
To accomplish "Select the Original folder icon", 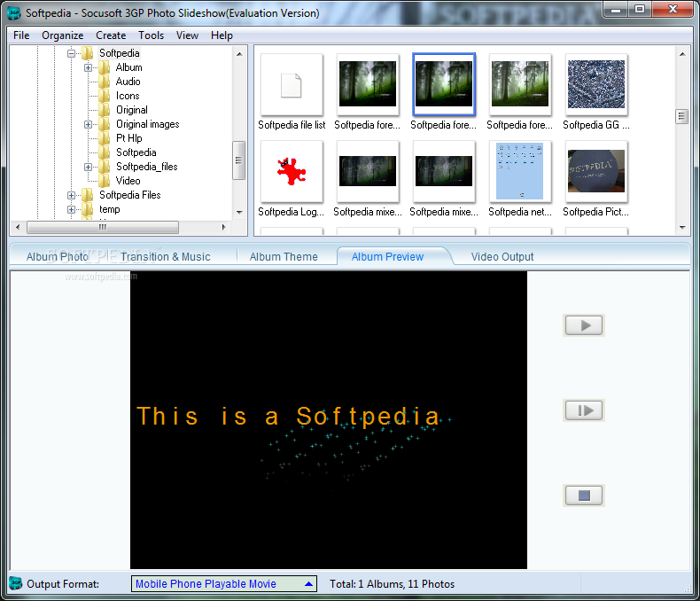I will tap(105, 110).
